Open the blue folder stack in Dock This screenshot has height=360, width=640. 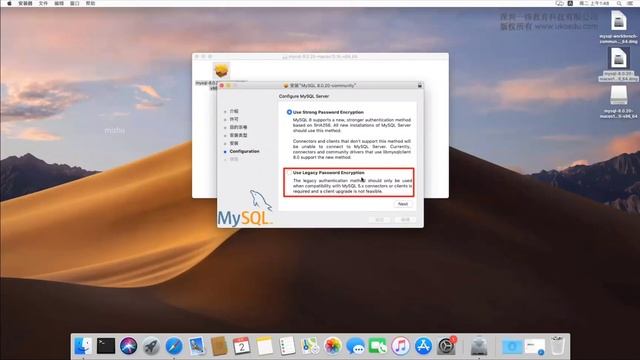click(512, 347)
